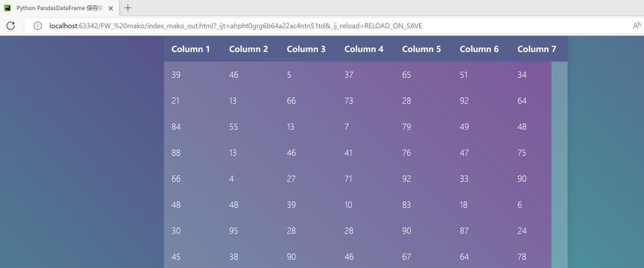Screen dimensions: 644x268
Task: Select cell value 73
Action: 349,100
